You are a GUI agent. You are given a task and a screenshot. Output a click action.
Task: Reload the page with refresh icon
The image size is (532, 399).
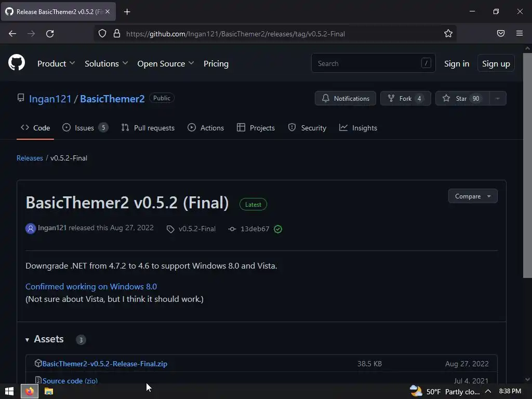[50, 34]
